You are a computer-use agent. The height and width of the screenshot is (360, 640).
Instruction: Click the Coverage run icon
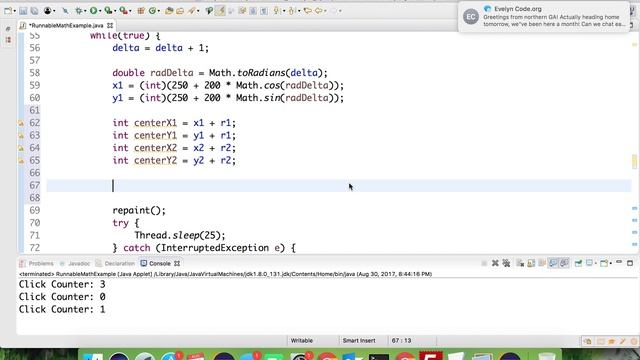pyautogui.click(x=108, y=11)
